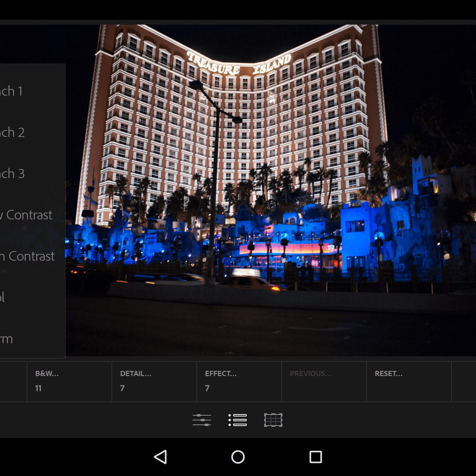Viewport: 476px width, 476px height.
Task: Open the Detail presets category
Action: [x=154, y=382]
